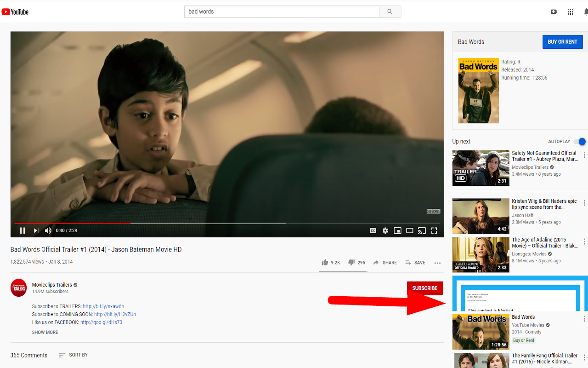Click in the search box with 'bad words'
The height and width of the screenshot is (368, 588).
click(x=282, y=11)
